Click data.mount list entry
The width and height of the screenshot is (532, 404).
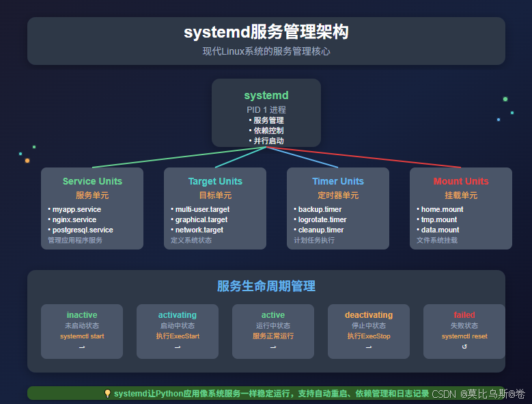(x=438, y=230)
